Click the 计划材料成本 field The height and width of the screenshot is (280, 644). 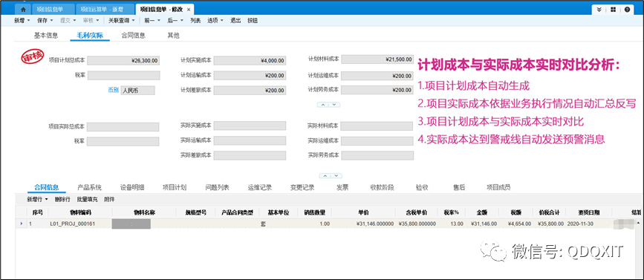[x=377, y=59]
